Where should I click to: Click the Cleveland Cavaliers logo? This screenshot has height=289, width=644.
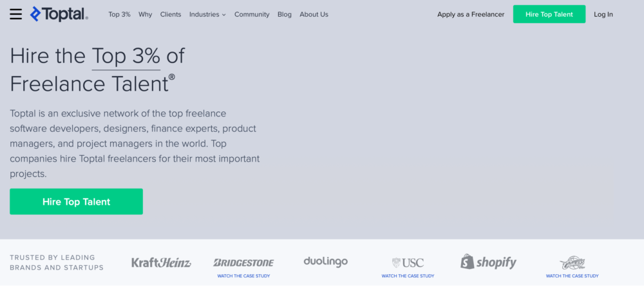pos(572,263)
